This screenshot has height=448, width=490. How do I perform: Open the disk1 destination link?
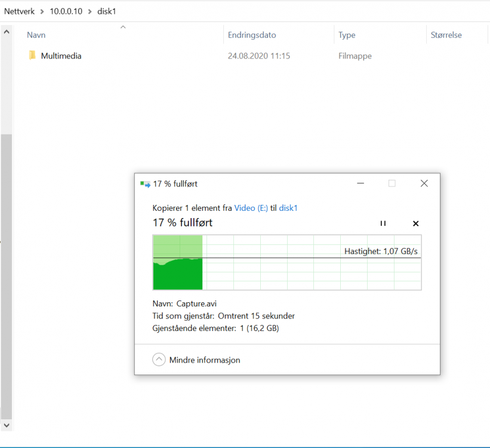click(288, 208)
